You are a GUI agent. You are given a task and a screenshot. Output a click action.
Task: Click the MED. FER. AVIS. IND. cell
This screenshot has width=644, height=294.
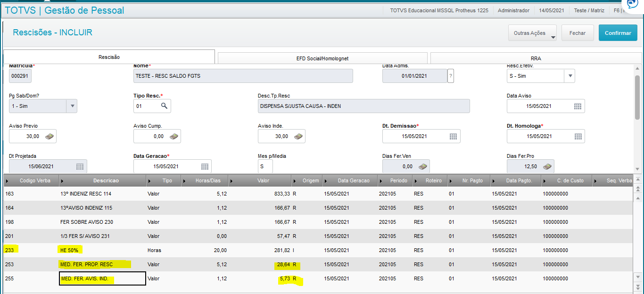pyautogui.click(x=103, y=278)
